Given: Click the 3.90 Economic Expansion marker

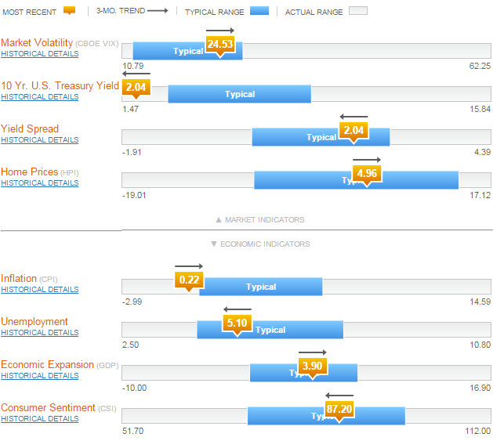Looking at the screenshot, I should coord(312,366).
